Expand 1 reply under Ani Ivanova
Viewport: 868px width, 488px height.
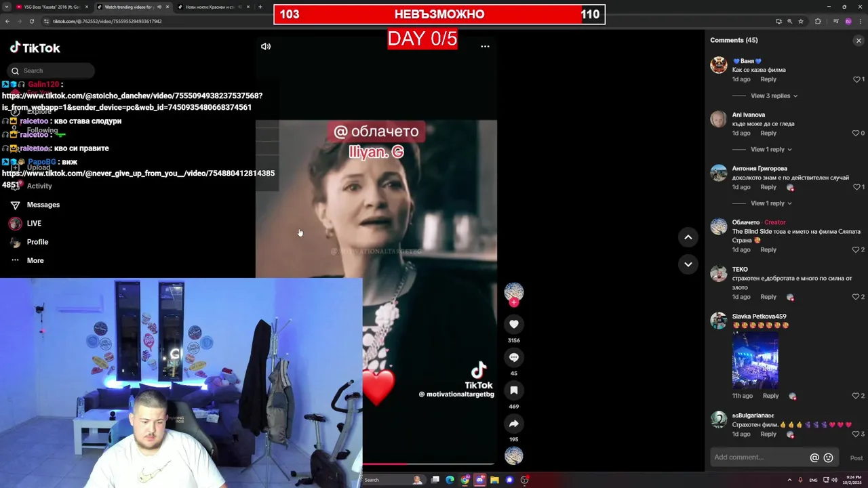[x=771, y=150]
